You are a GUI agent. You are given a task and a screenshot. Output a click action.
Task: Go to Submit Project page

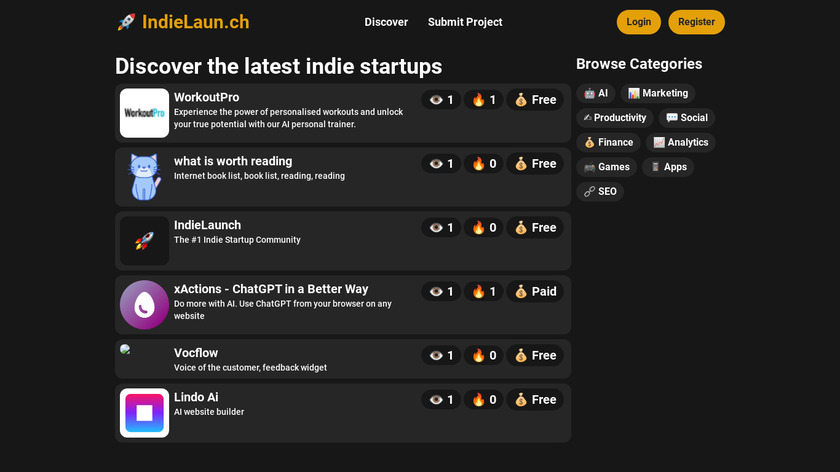[465, 22]
